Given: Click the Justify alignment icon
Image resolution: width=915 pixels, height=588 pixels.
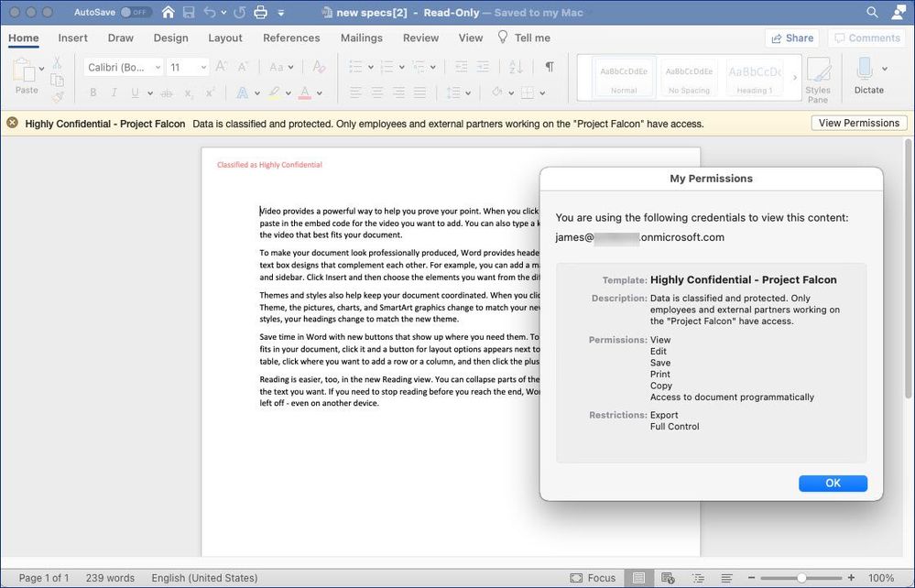Looking at the screenshot, I should tap(419, 93).
